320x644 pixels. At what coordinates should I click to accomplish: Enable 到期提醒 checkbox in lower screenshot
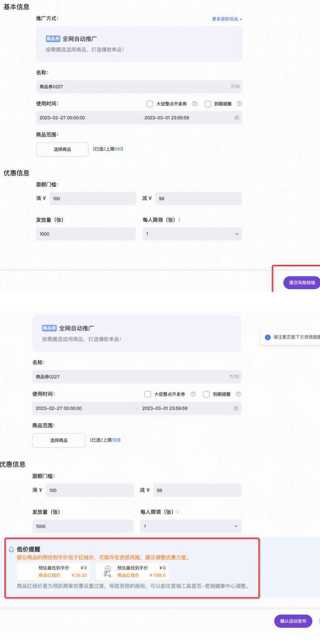pos(206,394)
